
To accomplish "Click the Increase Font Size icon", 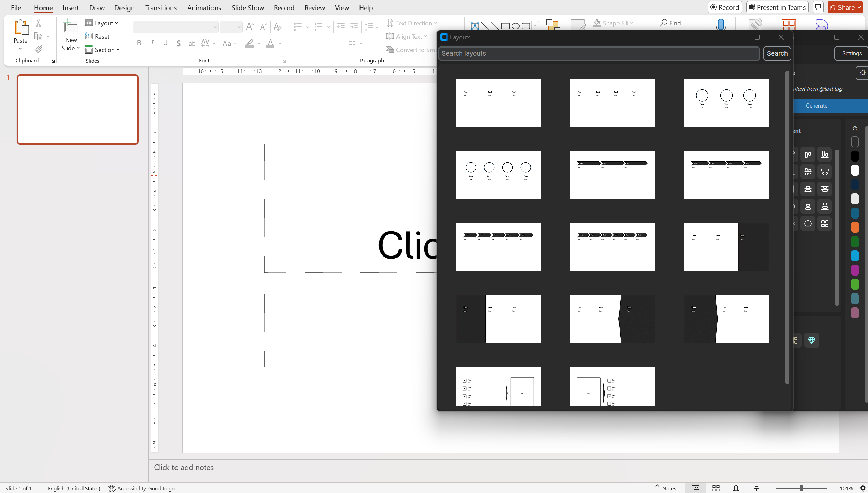I will (x=250, y=27).
